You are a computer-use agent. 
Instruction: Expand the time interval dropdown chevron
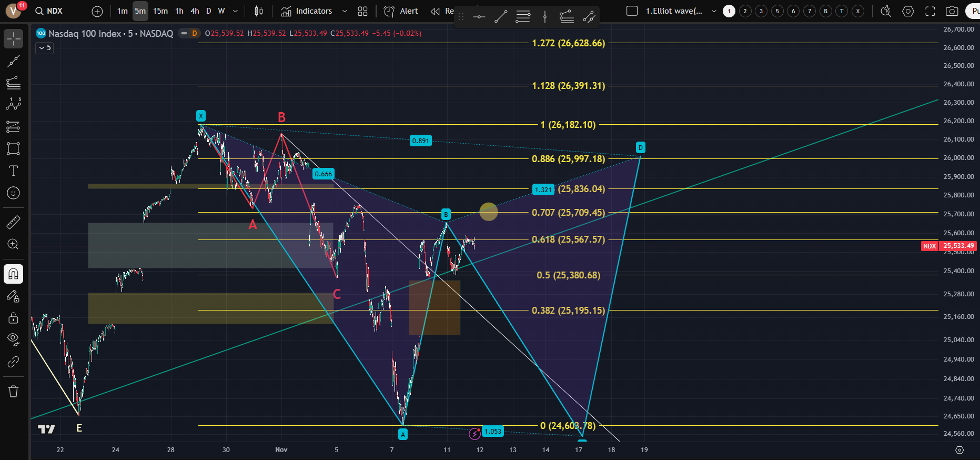pyautogui.click(x=235, y=11)
